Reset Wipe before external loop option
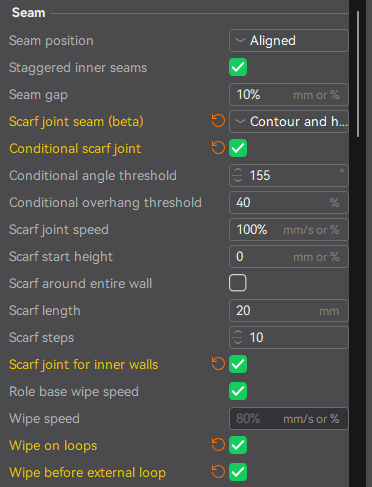 [x=218, y=472]
